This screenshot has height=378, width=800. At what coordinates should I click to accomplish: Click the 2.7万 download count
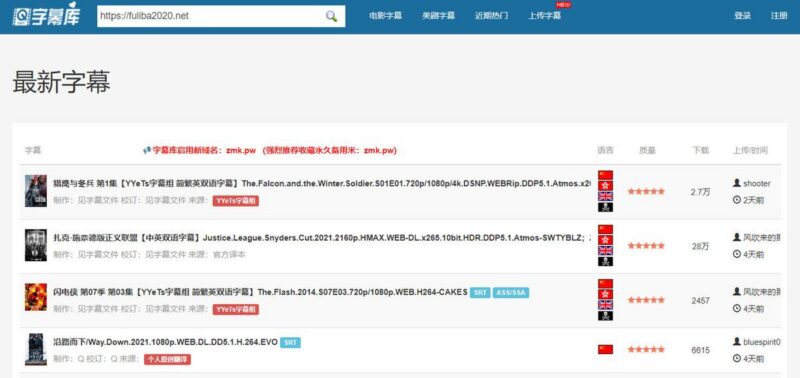click(701, 192)
